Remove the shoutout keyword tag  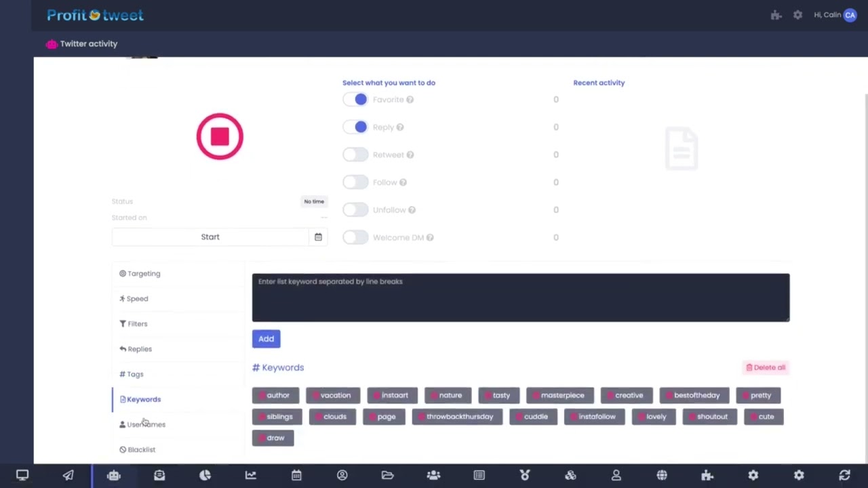coord(692,417)
